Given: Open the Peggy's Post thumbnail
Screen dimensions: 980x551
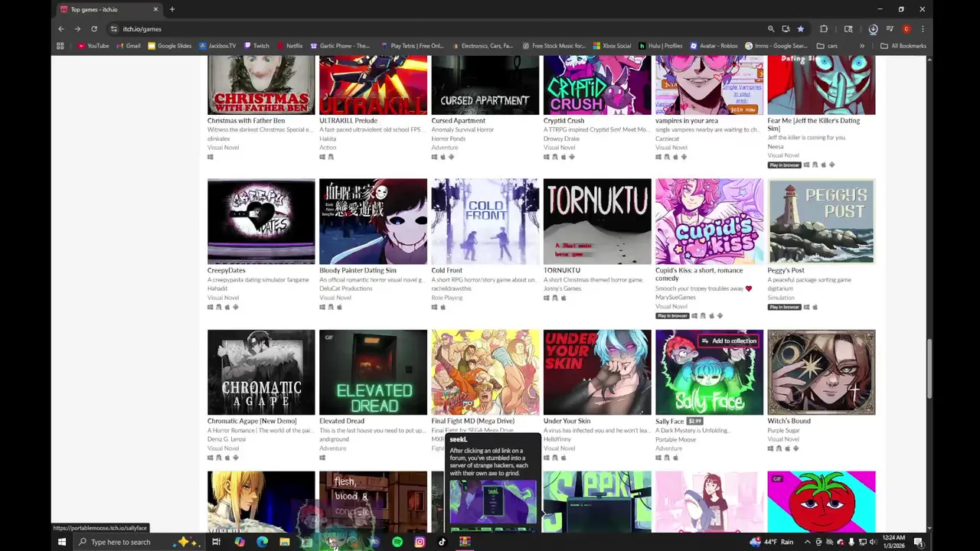Looking at the screenshot, I should [821, 221].
